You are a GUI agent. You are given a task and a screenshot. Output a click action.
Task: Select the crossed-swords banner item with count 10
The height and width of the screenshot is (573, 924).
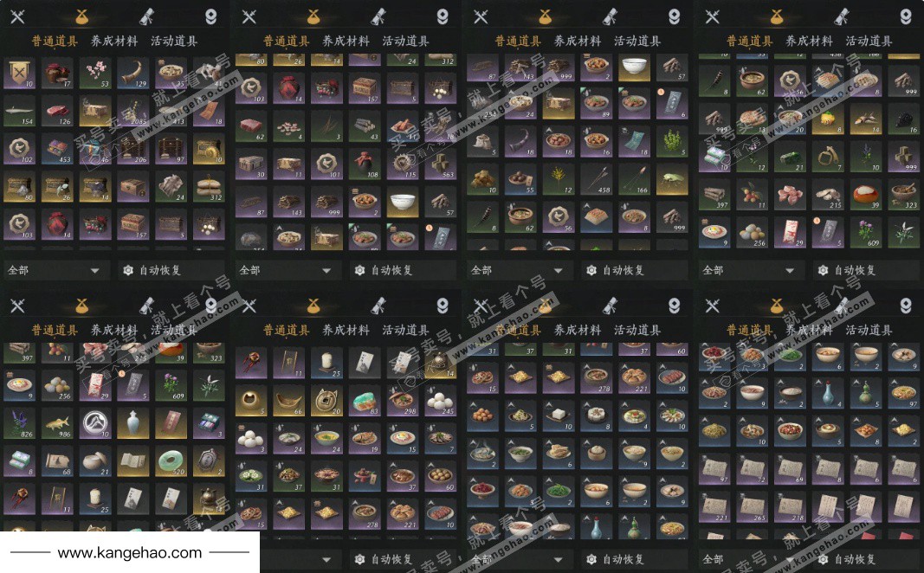19,73
